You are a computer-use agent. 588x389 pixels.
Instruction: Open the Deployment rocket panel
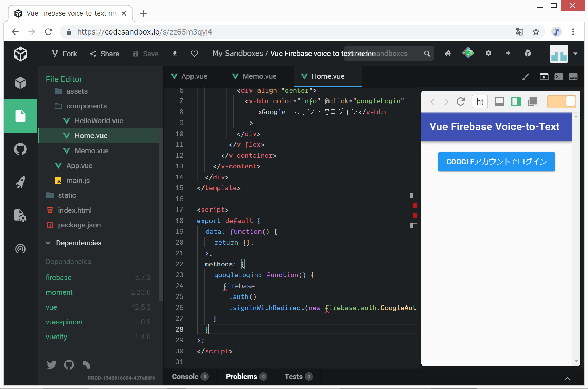pos(20,182)
